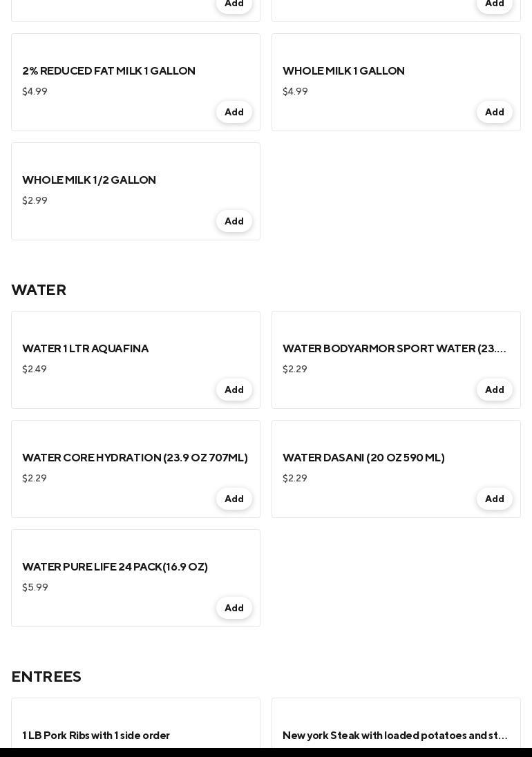Open Water Pure Life 24 Pack item

[x=115, y=567]
